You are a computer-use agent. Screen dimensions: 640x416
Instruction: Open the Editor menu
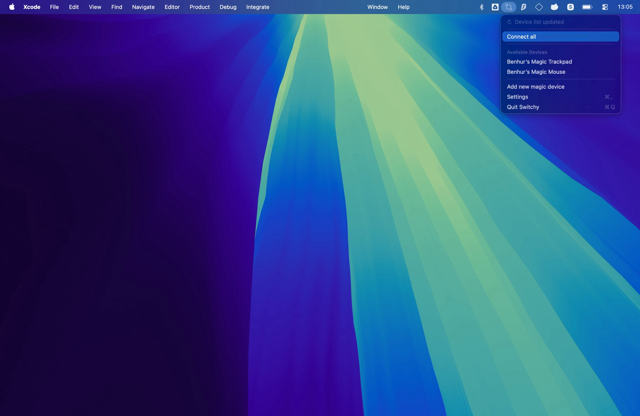point(172,7)
